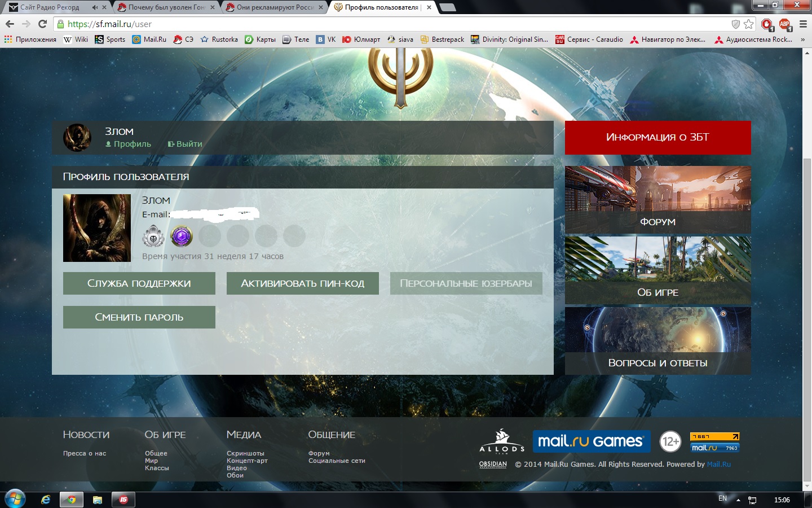The width and height of the screenshot is (812, 508).
Task: Click the Концепт-арт footer link
Action: pos(247,461)
